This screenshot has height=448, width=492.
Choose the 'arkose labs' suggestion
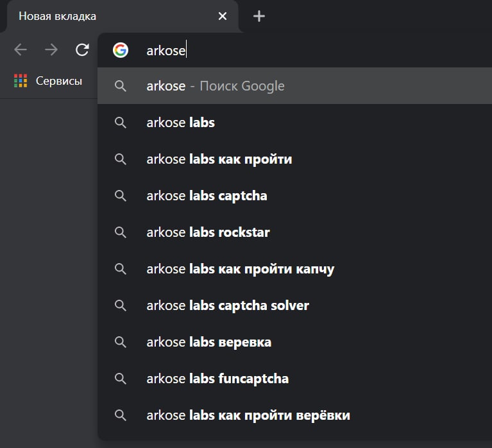pyautogui.click(x=294, y=123)
